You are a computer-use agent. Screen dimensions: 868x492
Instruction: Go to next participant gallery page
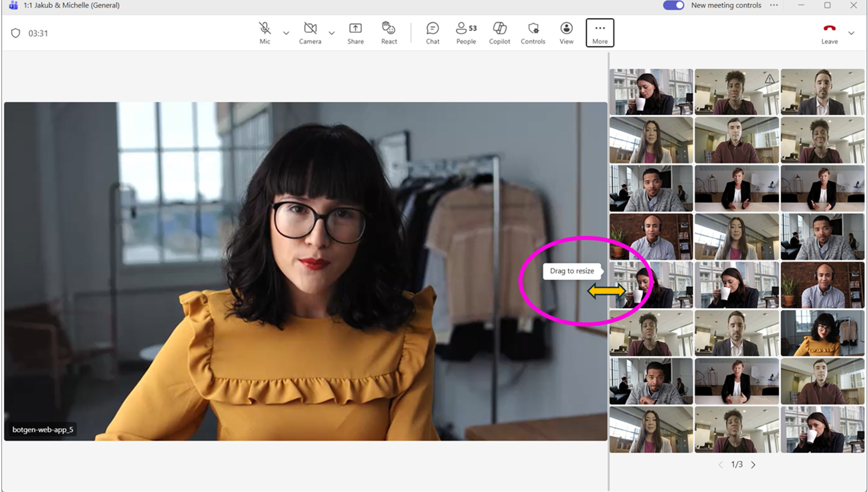[753, 465]
